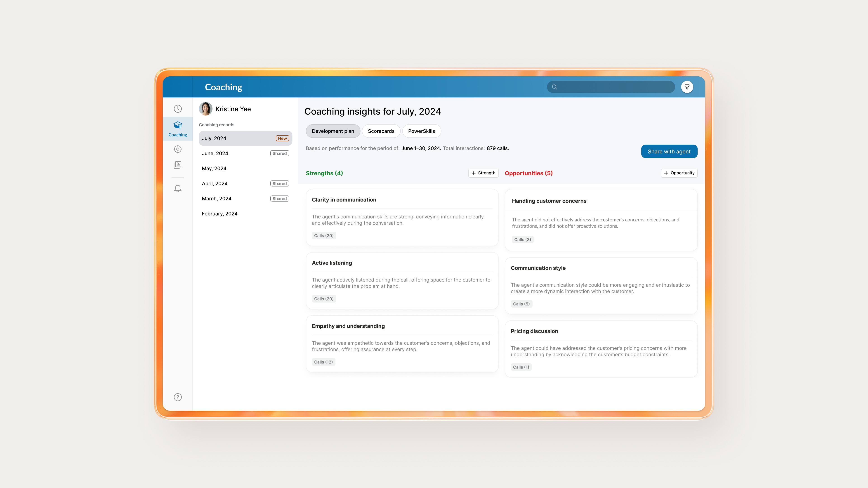Click the search magnifier icon
Screen dimensions: 868x488
pyautogui.click(x=554, y=87)
